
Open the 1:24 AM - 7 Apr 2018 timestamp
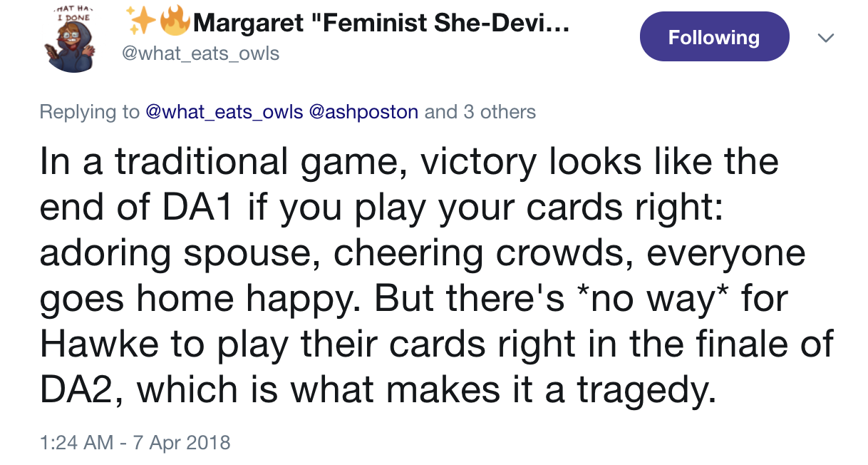pyautogui.click(x=135, y=442)
